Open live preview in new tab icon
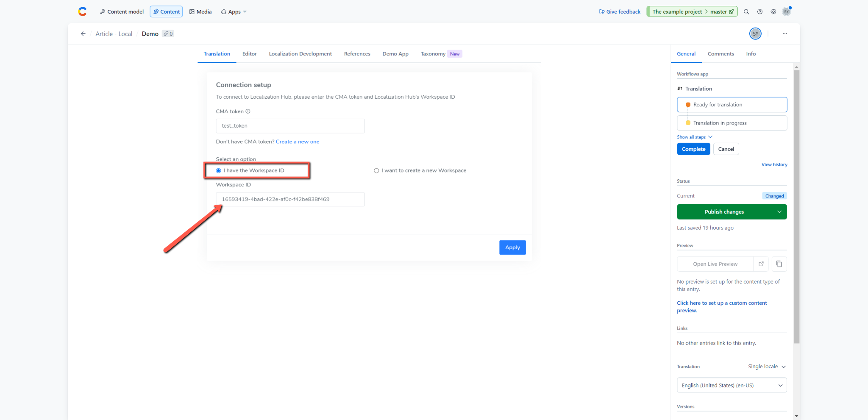868x420 pixels. pyautogui.click(x=761, y=264)
